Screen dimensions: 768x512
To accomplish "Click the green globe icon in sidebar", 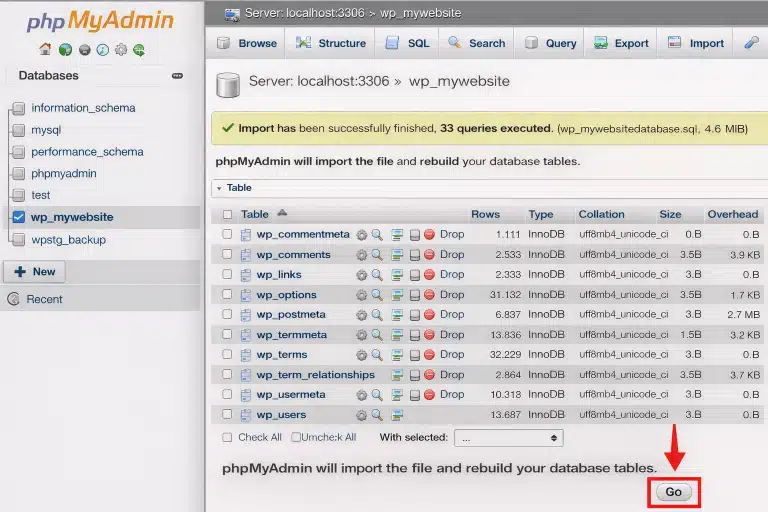I will [x=65, y=49].
